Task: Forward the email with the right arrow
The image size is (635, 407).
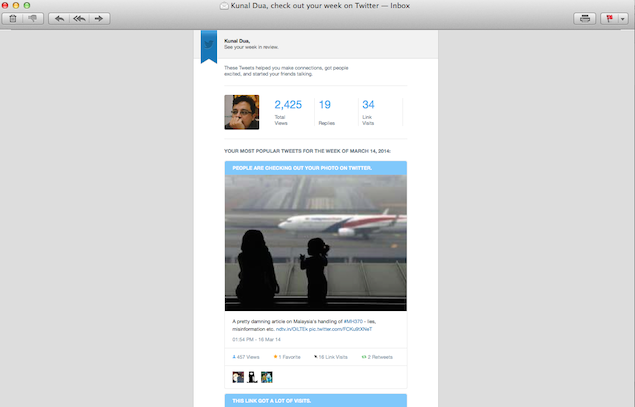Action: [99, 19]
